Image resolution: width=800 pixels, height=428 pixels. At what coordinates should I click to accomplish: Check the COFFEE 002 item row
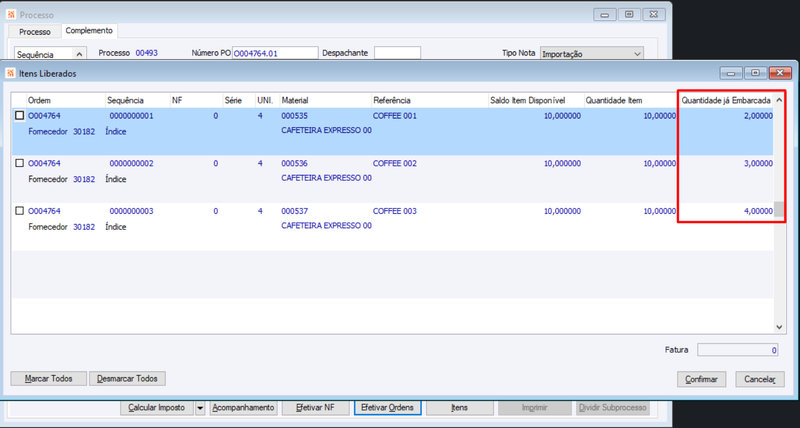point(19,163)
